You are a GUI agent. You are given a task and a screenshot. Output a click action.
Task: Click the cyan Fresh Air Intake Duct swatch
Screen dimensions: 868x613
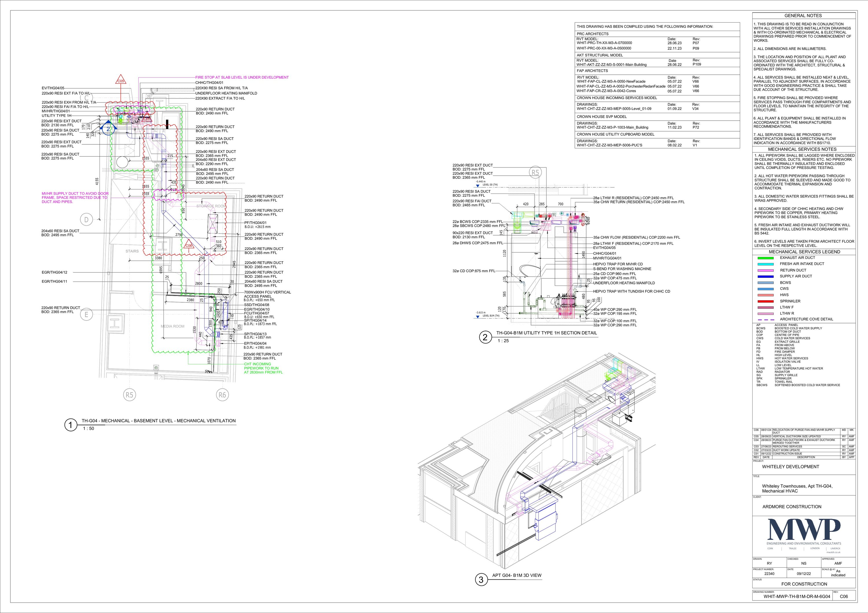click(765, 264)
